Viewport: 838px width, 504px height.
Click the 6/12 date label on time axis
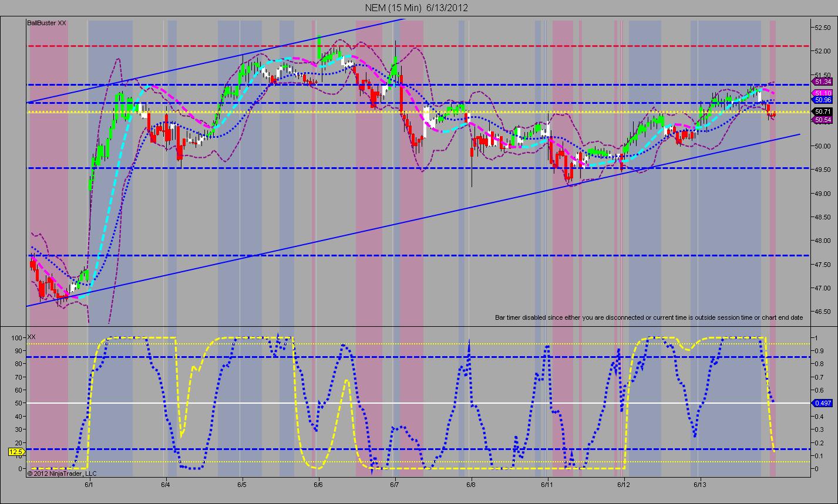point(624,485)
